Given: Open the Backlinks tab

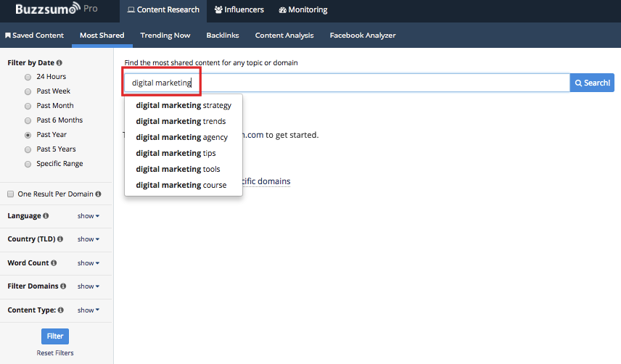Looking at the screenshot, I should 223,36.
